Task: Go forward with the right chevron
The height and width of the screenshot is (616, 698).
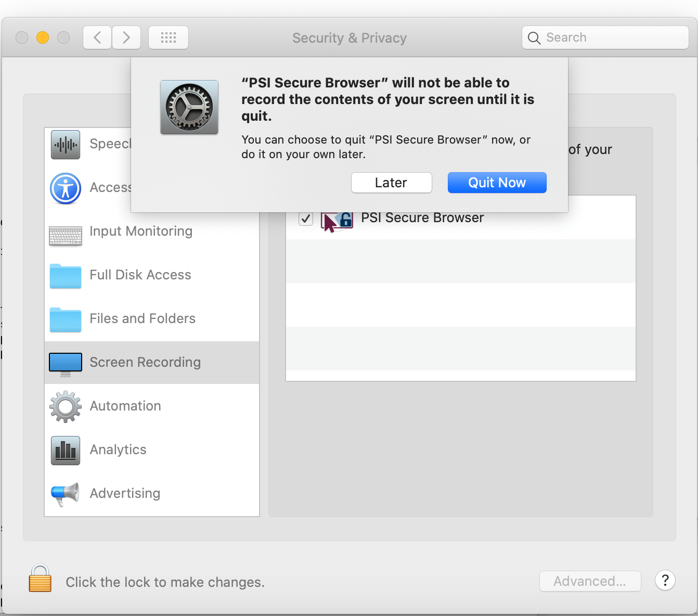Action: pyautogui.click(x=126, y=37)
